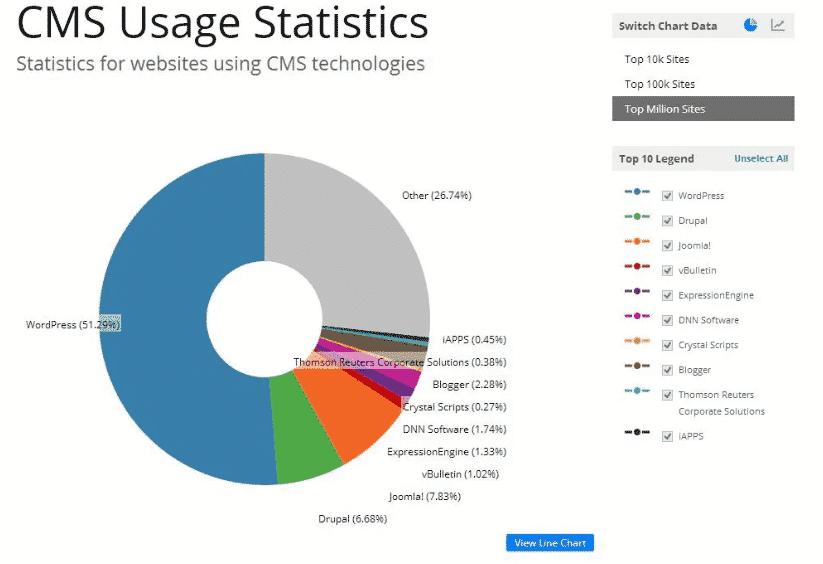This screenshot has width=823, height=564.
Task: Toggle the DNN Software checkbox
Action: coord(667,320)
